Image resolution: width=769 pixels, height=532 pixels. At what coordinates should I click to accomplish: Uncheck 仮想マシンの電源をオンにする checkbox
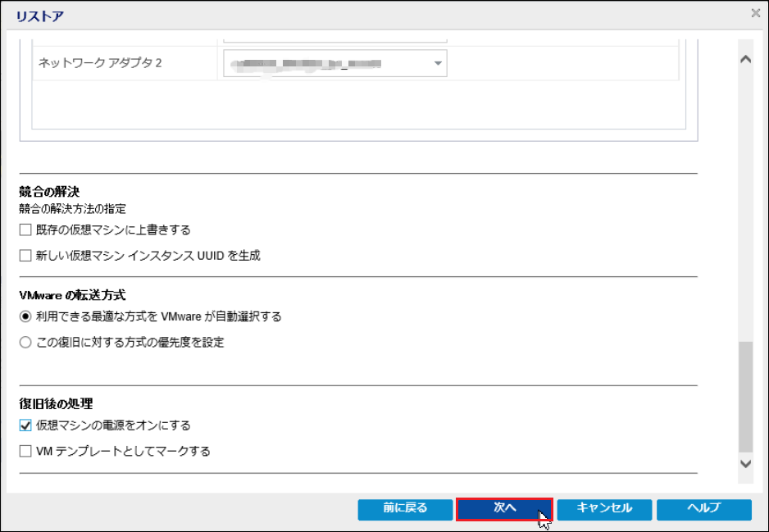[25, 425]
